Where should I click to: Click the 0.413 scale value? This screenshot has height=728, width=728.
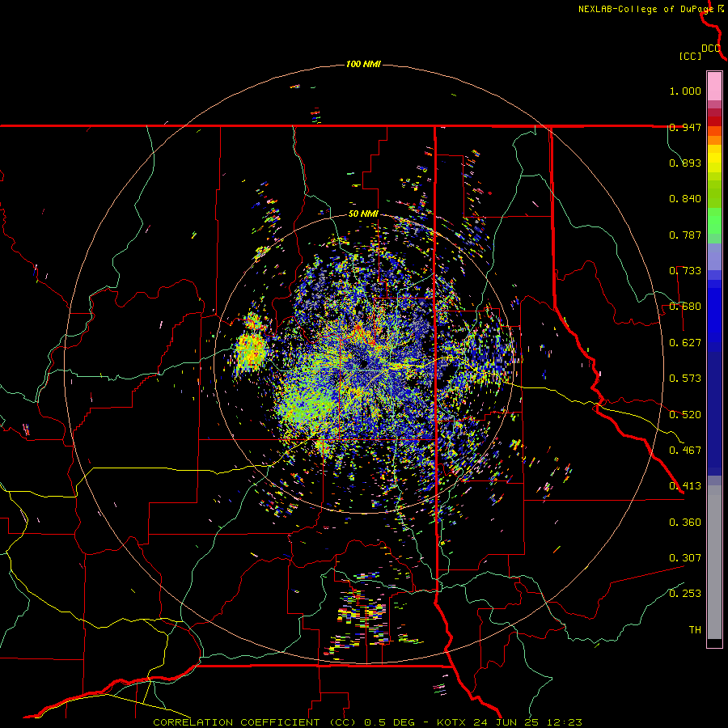click(x=685, y=486)
